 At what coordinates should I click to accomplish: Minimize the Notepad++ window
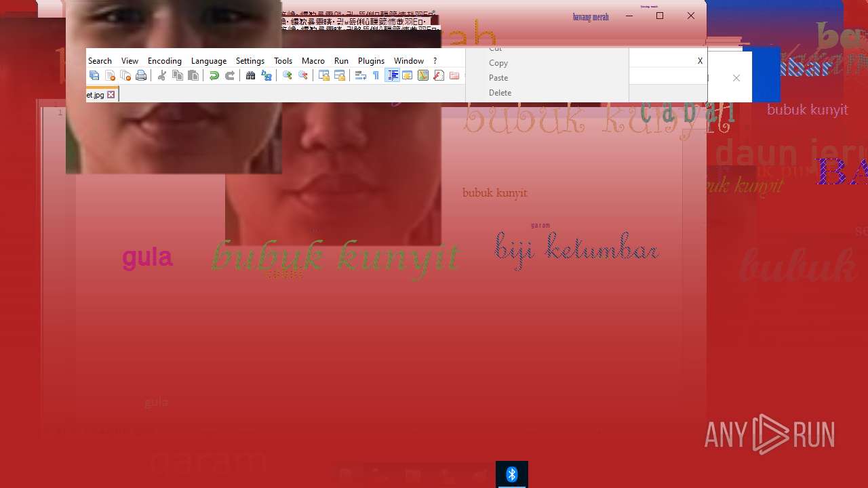pos(629,16)
